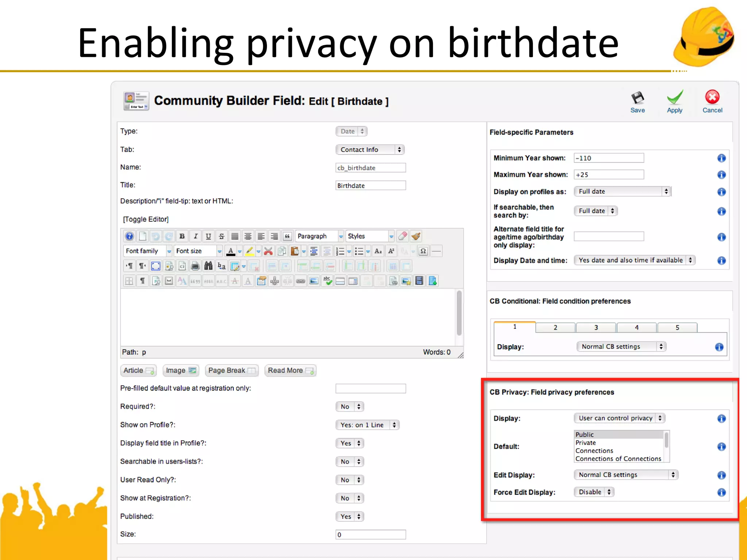Open the Font size dropdown

[x=198, y=251]
